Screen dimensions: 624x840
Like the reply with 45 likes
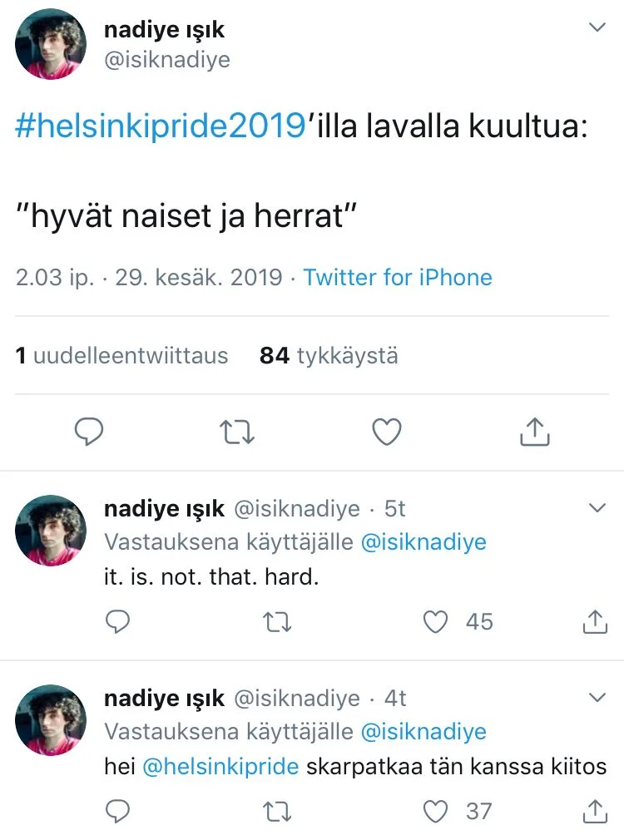coord(436,621)
